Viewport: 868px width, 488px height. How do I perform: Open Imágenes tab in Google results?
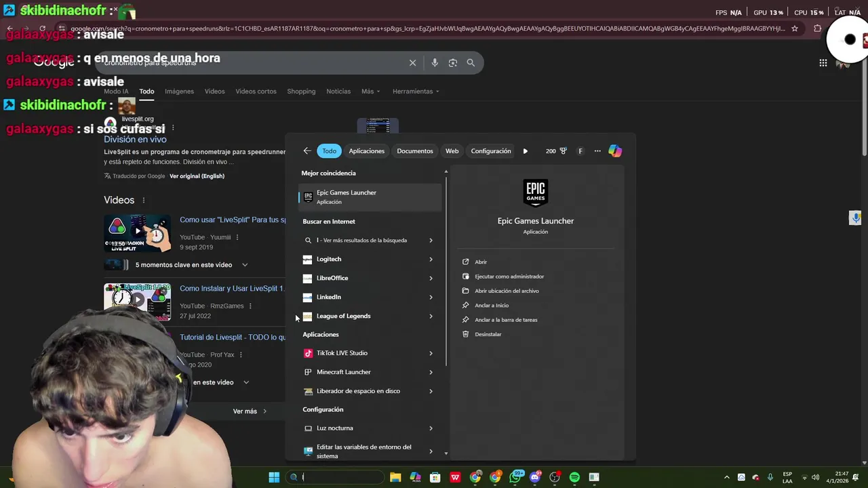179,91
